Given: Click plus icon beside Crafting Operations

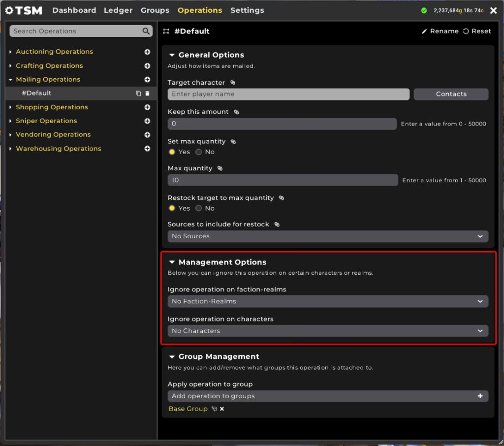Looking at the screenshot, I should tap(147, 65).
